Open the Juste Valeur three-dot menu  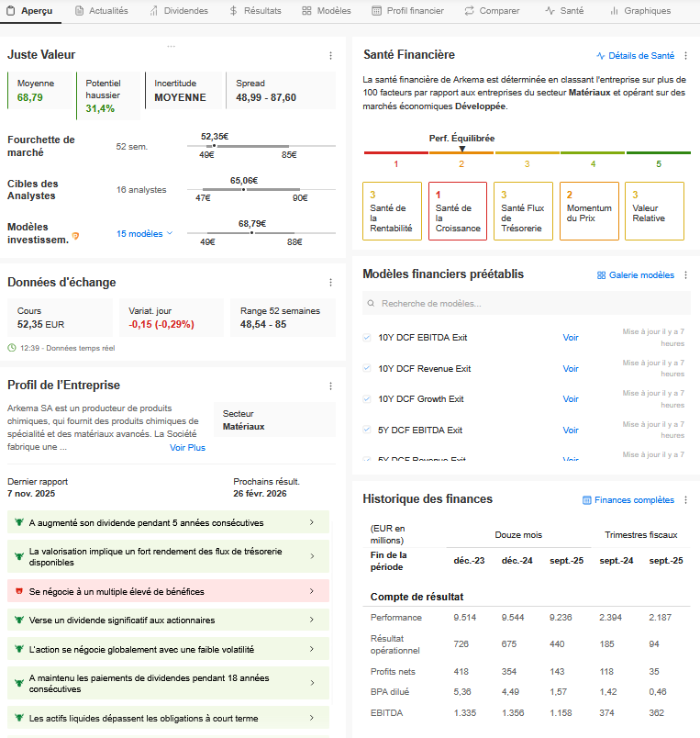coord(330,56)
